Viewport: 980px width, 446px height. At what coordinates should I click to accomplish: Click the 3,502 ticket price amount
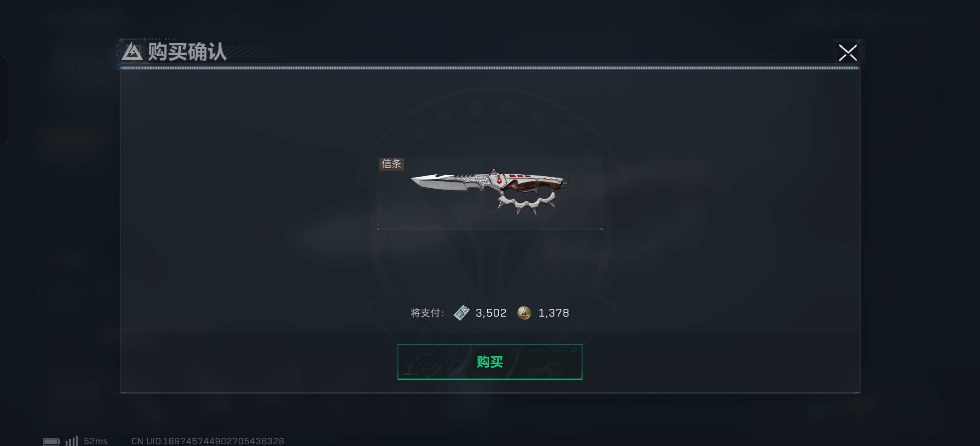tap(491, 313)
